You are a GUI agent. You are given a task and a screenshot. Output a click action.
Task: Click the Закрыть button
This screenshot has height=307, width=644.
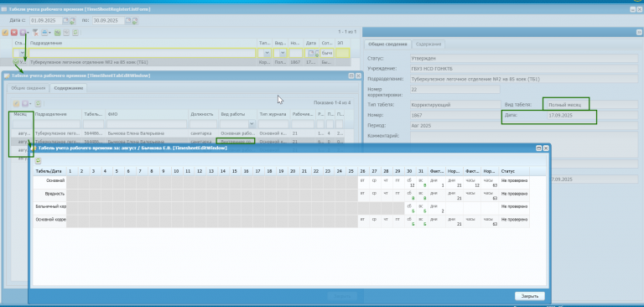(x=529, y=296)
